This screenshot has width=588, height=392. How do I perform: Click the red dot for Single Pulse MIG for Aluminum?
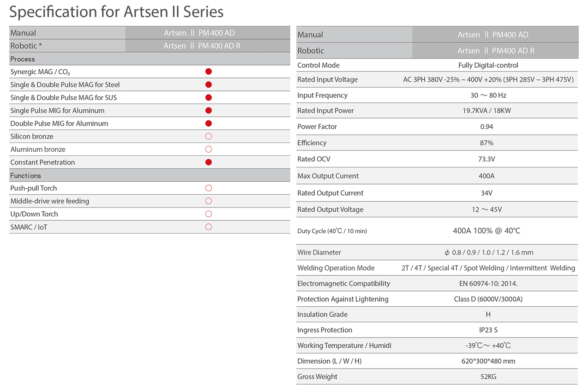coord(208,110)
